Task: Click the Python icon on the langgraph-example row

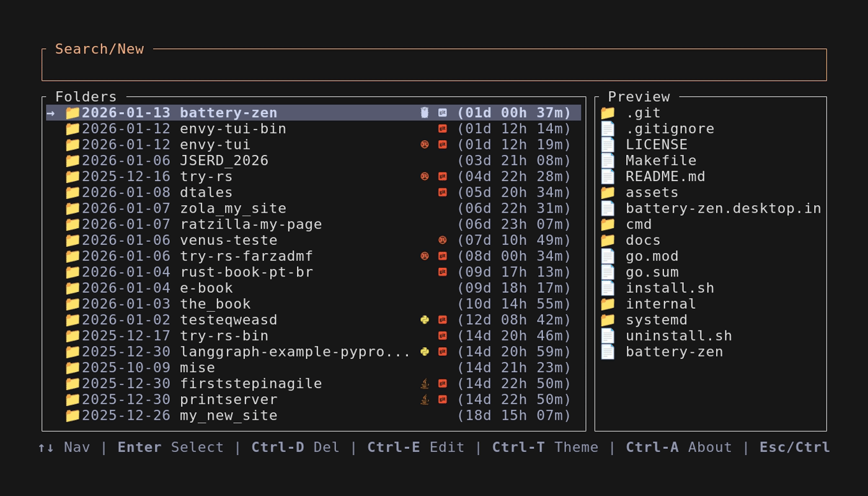Action: tap(424, 352)
